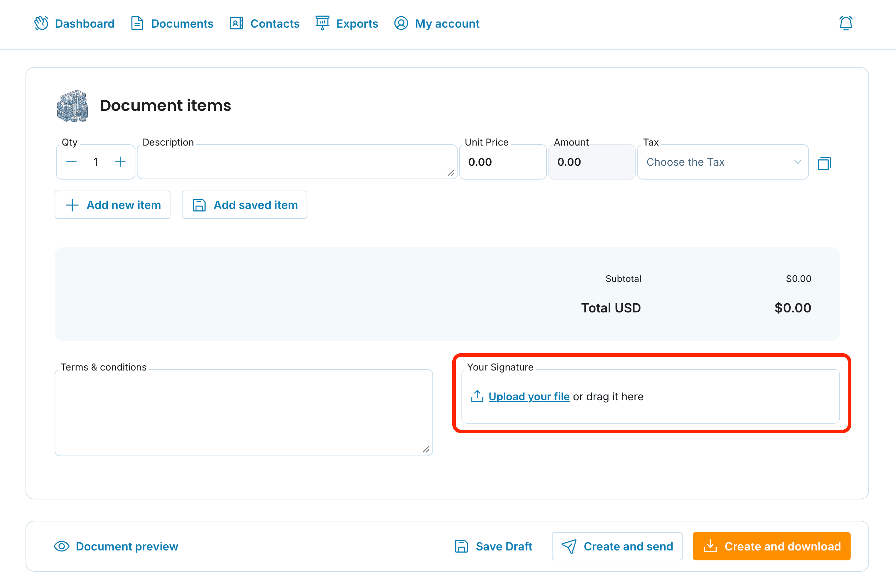Click the eye icon for Document preview
This screenshot has width=896, height=588.
62,546
